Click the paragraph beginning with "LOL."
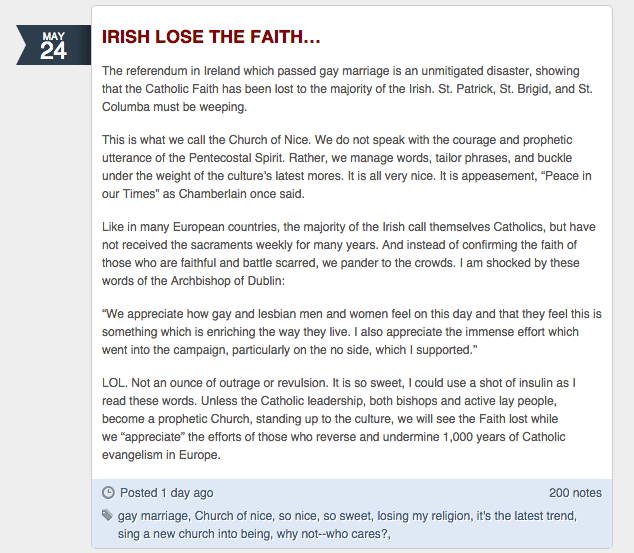The width and height of the screenshot is (634, 553). coord(350,418)
